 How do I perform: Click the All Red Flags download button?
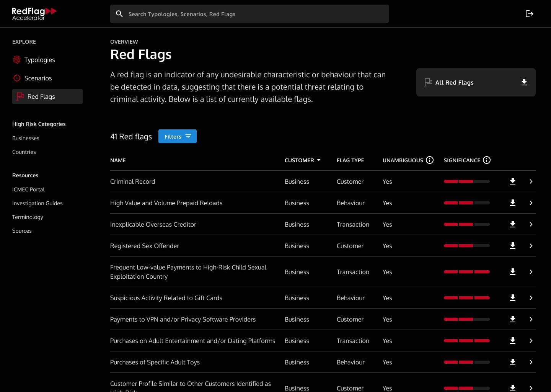pos(524,82)
